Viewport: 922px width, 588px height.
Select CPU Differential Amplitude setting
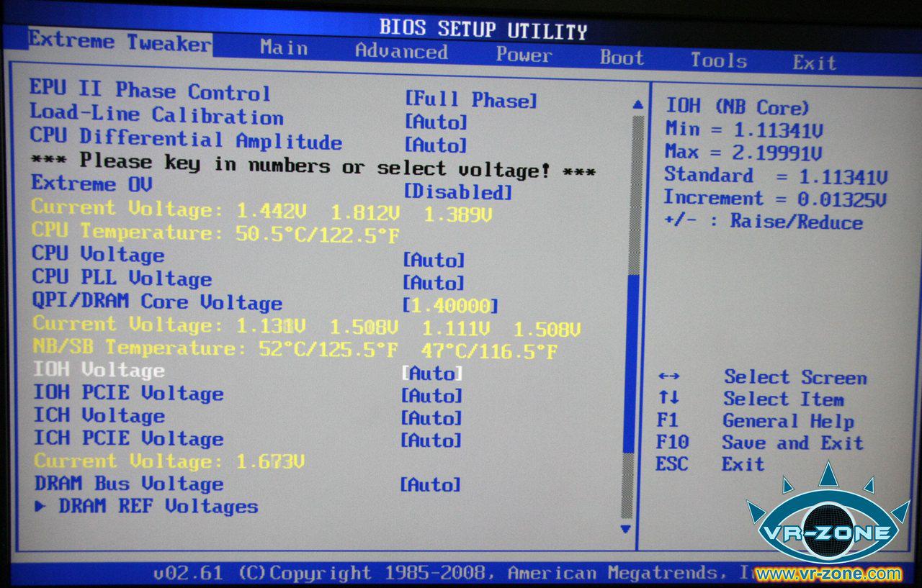(186, 138)
